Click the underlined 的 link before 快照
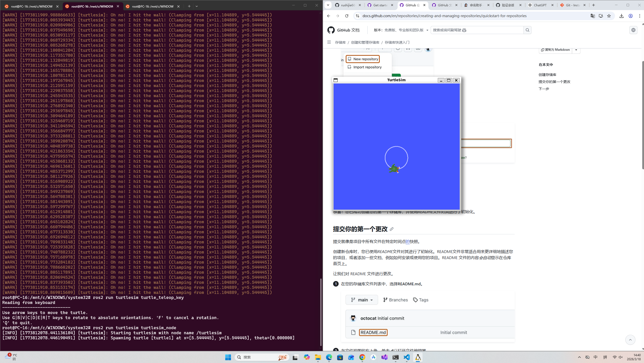The image size is (644, 363). 407,242
